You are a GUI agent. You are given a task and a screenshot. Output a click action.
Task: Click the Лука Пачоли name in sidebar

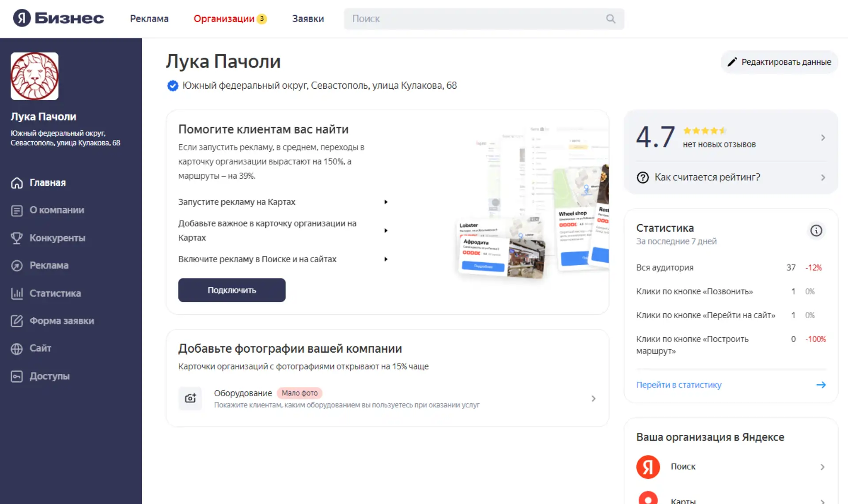43,117
